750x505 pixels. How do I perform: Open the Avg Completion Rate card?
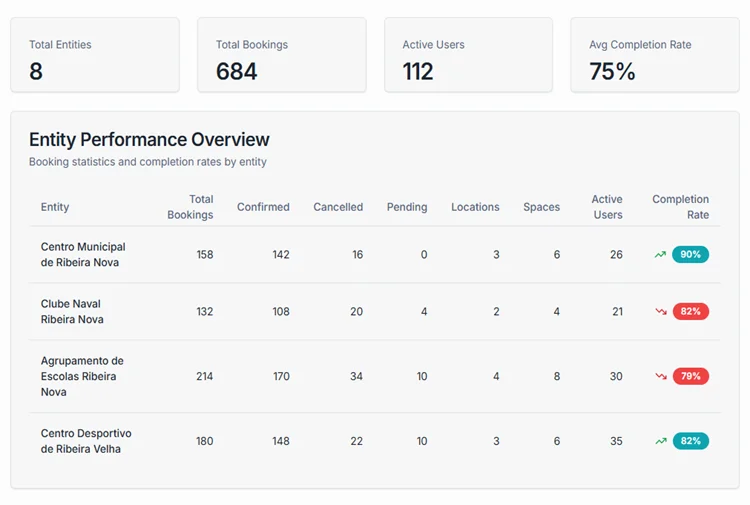click(655, 55)
